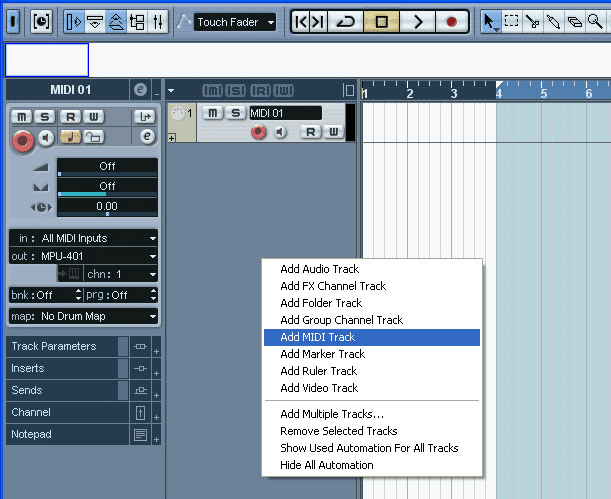Choose Add Folder Track menu item

coord(372,303)
